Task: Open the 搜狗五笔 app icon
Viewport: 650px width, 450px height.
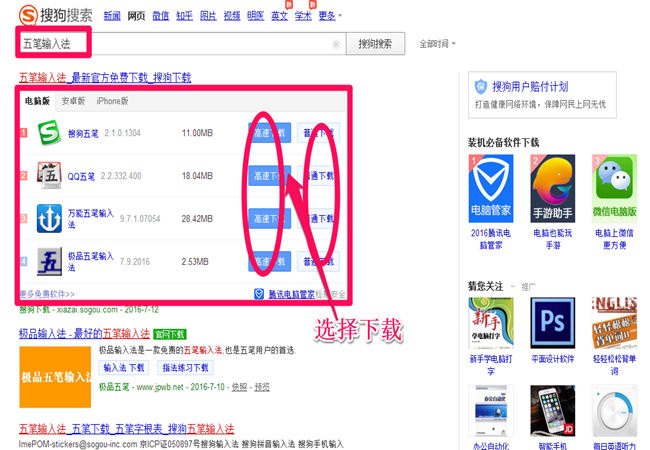Action: click(x=49, y=133)
